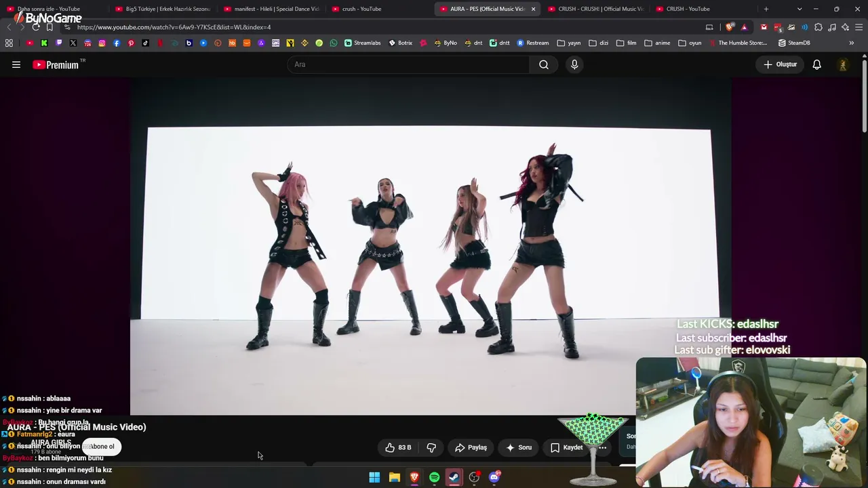Open the SteamDB bookmark
Viewport: 868px width, 488px height.
(x=794, y=43)
